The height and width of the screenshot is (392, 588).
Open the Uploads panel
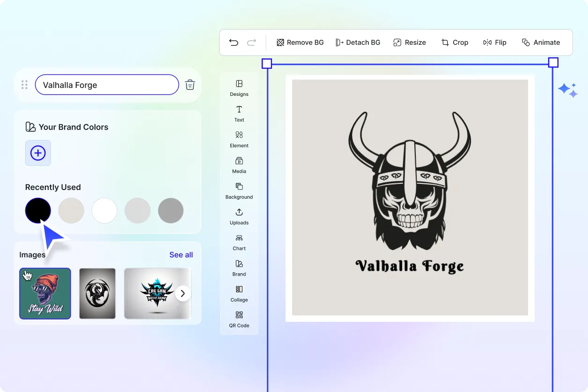click(x=239, y=216)
